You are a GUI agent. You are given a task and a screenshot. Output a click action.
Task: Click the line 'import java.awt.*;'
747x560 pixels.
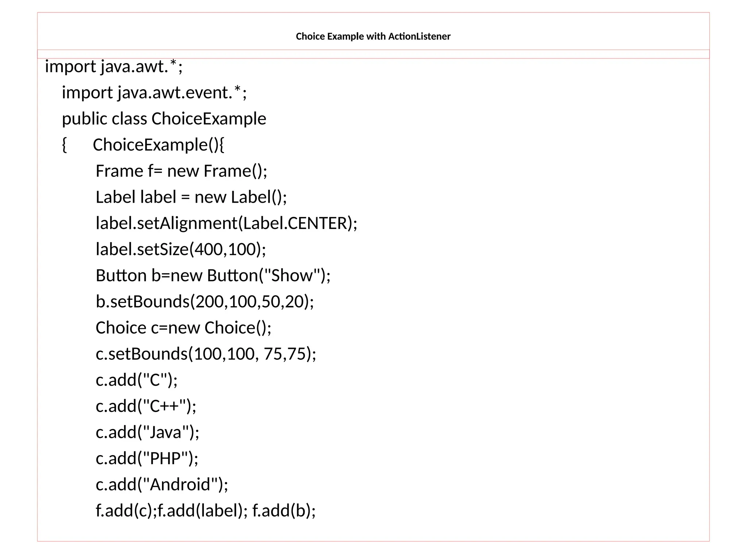point(113,67)
